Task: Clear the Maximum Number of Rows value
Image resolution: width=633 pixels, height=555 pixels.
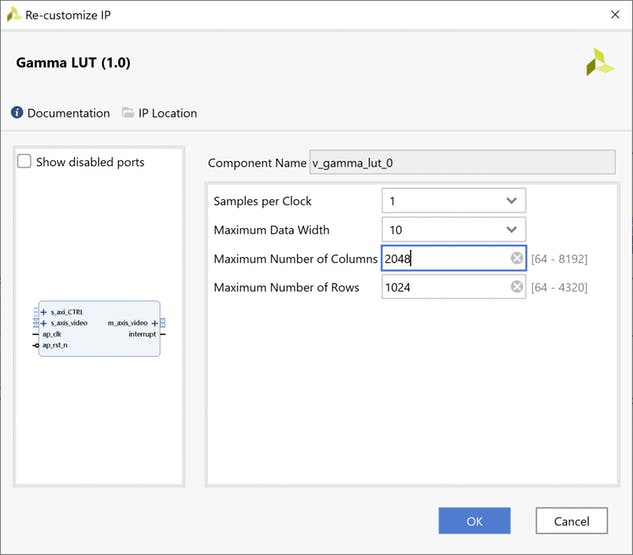Action: click(517, 287)
